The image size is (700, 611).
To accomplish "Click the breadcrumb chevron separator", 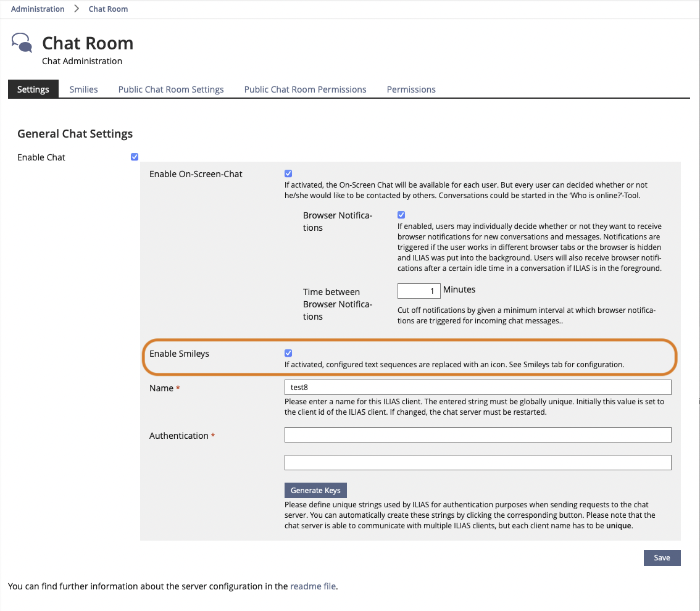I will point(77,9).
